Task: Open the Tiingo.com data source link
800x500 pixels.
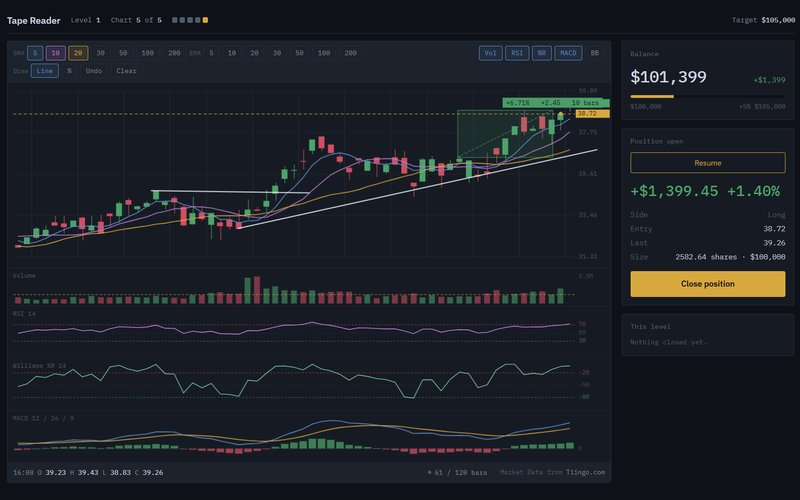Action: click(x=585, y=472)
